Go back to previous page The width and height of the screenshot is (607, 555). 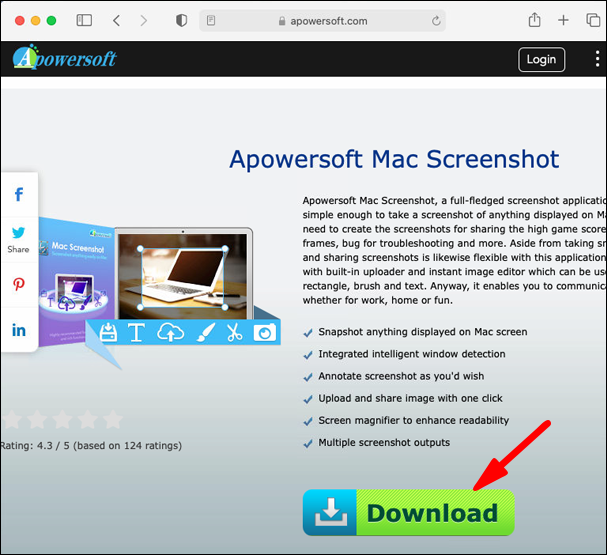[117, 20]
